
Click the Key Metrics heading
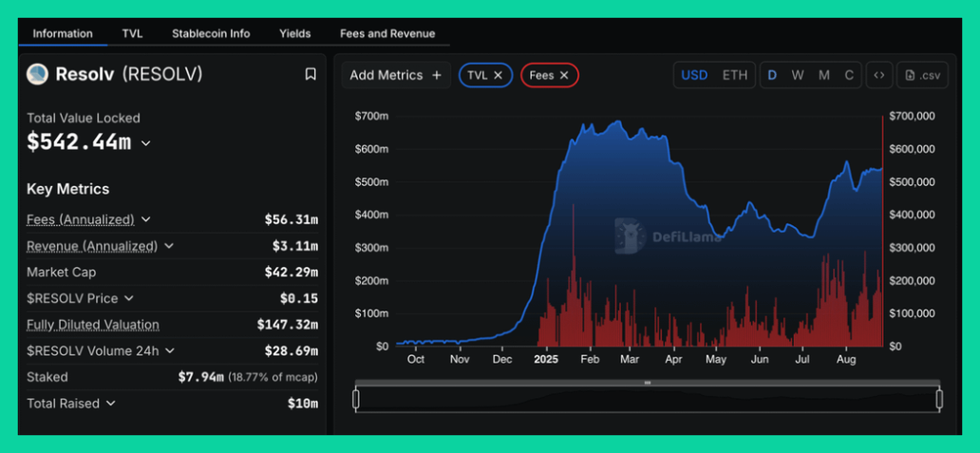(68, 189)
